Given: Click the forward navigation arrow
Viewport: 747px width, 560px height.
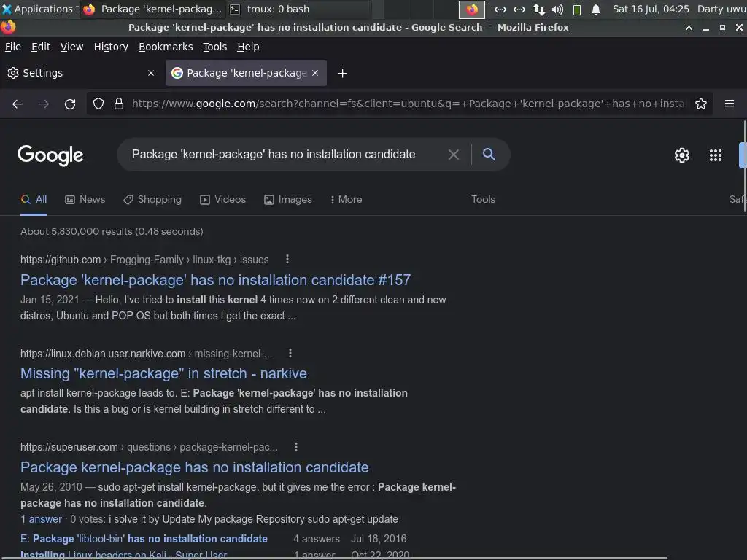Looking at the screenshot, I should tap(44, 104).
